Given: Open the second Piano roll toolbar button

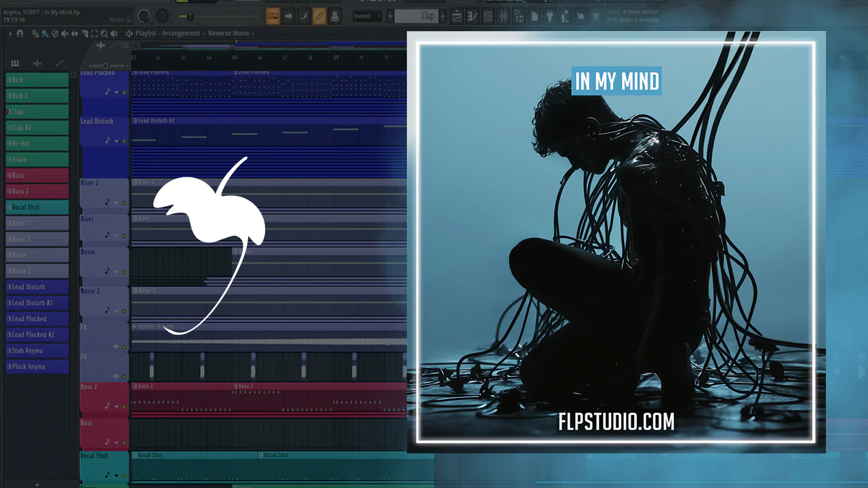Looking at the screenshot, I should pyautogui.click(x=473, y=16).
